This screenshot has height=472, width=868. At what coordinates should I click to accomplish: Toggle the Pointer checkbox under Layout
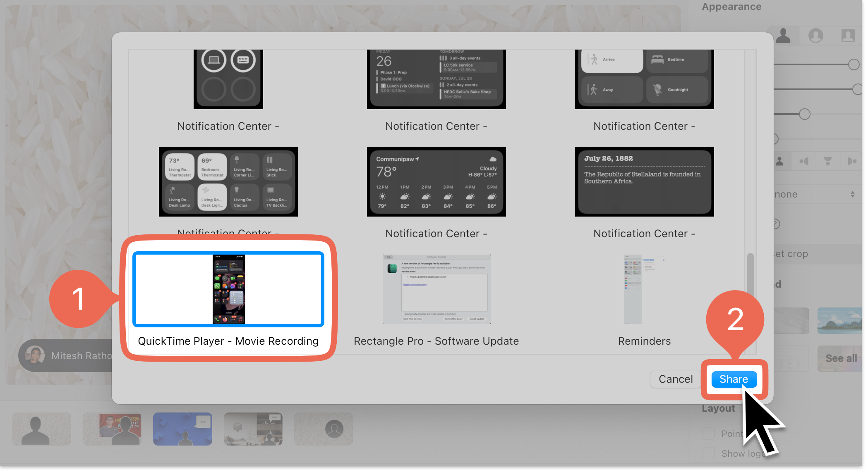pos(708,434)
